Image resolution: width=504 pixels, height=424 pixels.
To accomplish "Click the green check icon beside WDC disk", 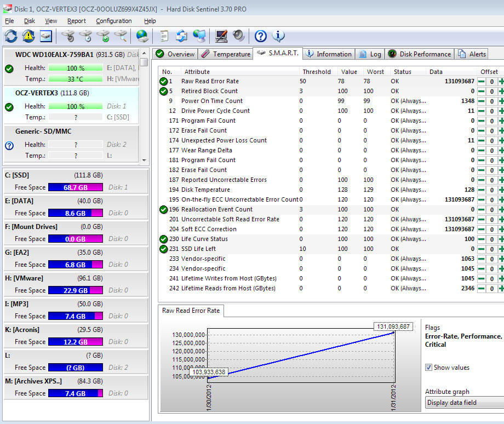I will 9,69.
